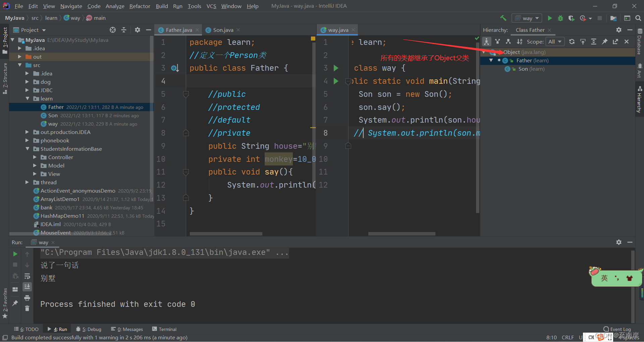The width and height of the screenshot is (644, 342).
Task: Open the 0: Messages tool window
Action: tap(127, 329)
